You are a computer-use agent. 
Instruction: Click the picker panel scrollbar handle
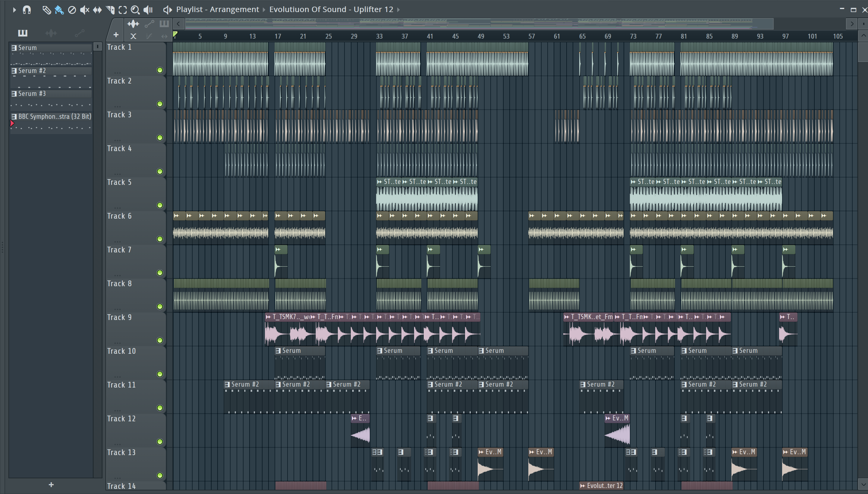tap(97, 46)
